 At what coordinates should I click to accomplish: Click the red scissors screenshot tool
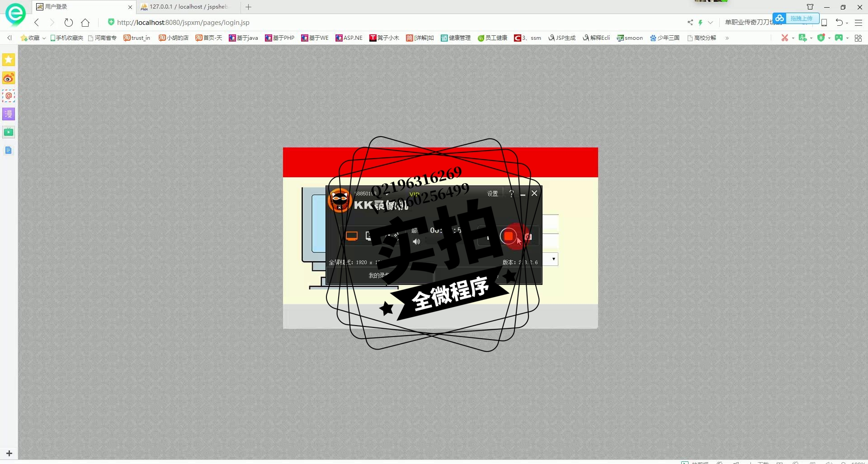(x=785, y=38)
